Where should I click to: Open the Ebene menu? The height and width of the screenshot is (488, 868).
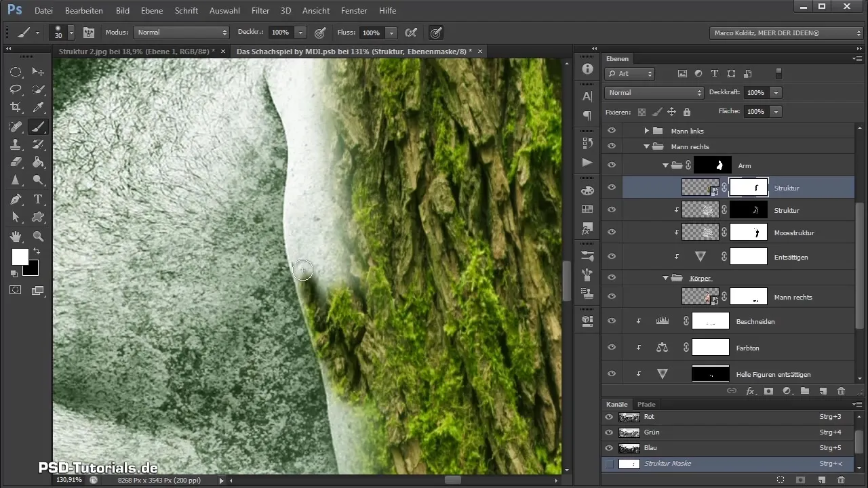tap(152, 11)
